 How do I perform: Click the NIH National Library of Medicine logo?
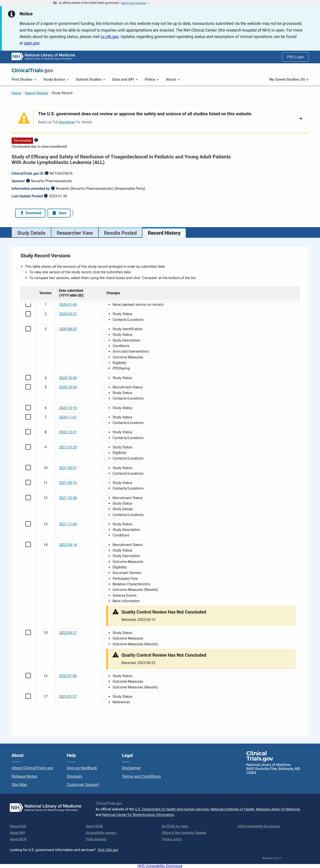pyautogui.click(x=43, y=57)
